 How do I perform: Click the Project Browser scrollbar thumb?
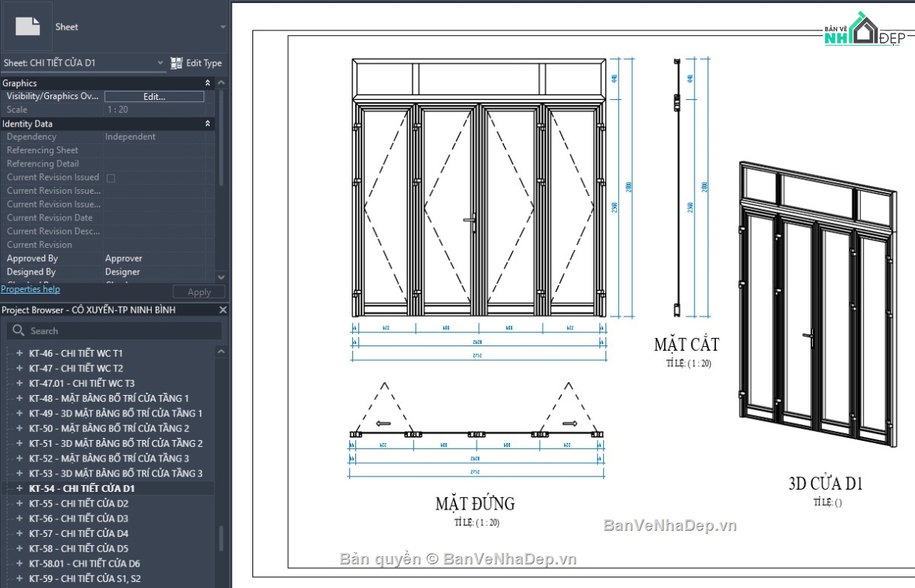221,538
